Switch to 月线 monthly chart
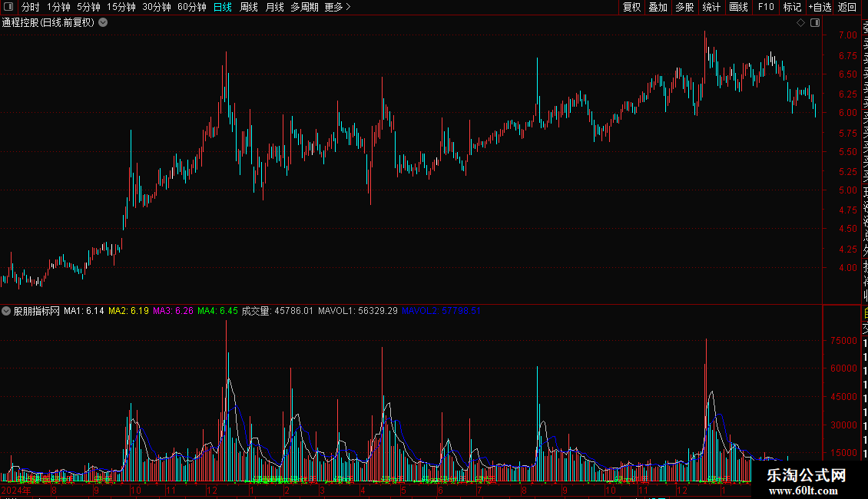Screen dimensions: 868x499 274,7
